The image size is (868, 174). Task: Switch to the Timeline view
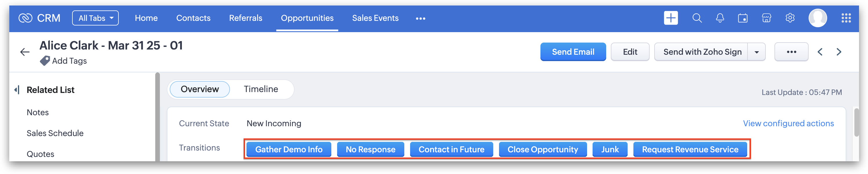pyautogui.click(x=261, y=89)
